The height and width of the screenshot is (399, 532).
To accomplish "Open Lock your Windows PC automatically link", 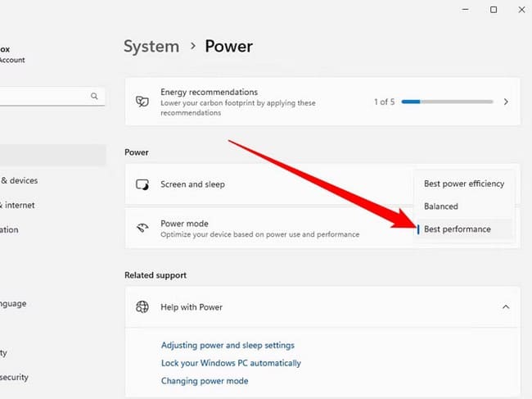I will click(231, 363).
